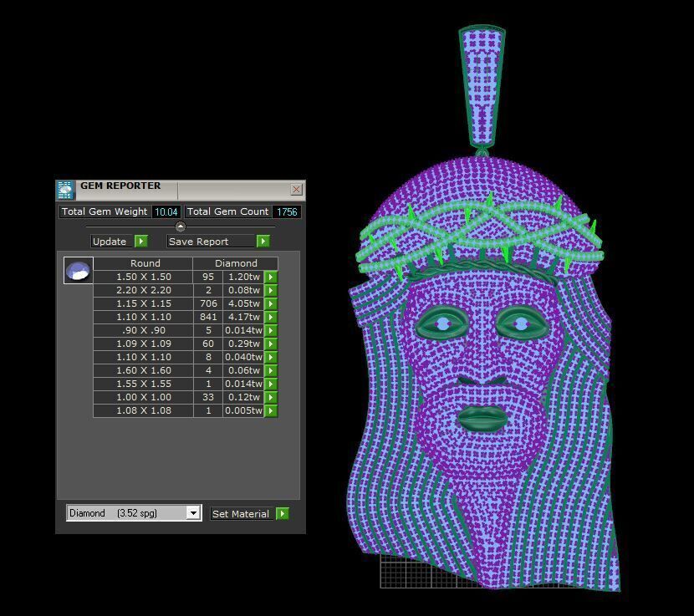Click the 4.17tw weight cell
Image resolution: width=694 pixels, height=616 pixels.
(x=243, y=317)
